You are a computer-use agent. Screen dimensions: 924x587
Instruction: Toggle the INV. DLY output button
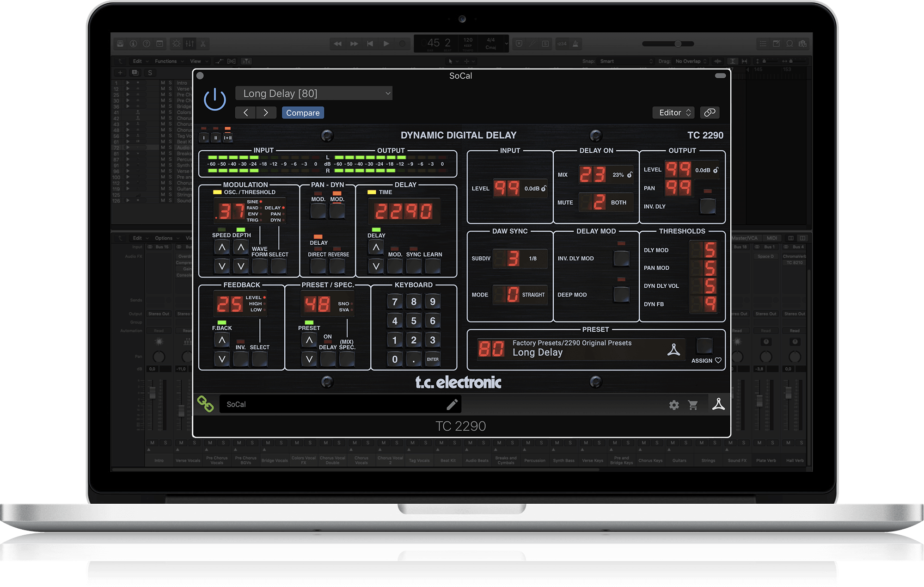click(707, 206)
